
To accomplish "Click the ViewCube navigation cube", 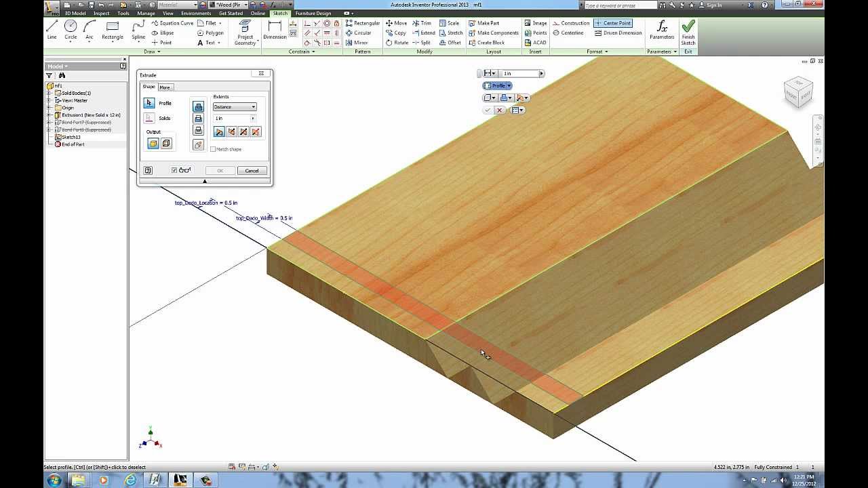I will pos(798,91).
